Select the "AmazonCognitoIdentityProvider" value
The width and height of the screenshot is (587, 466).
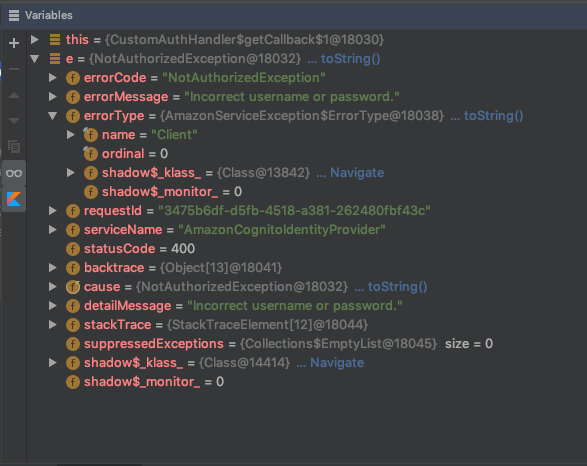click(282, 230)
